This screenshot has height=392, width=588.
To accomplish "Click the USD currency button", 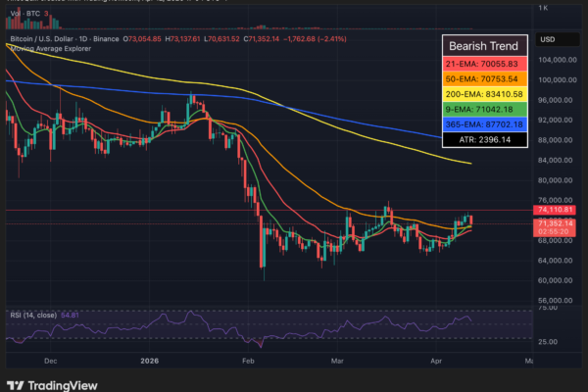I will (549, 39).
